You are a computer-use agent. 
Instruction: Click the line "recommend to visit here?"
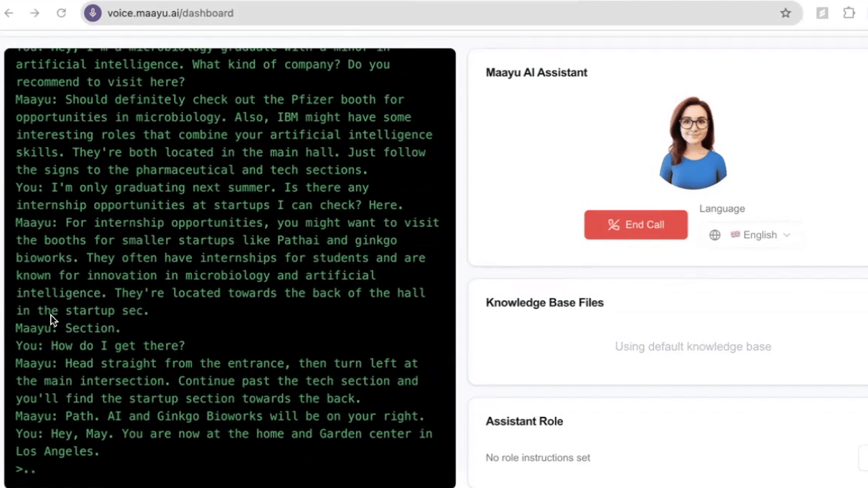pyautogui.click(x=100, y=82)
